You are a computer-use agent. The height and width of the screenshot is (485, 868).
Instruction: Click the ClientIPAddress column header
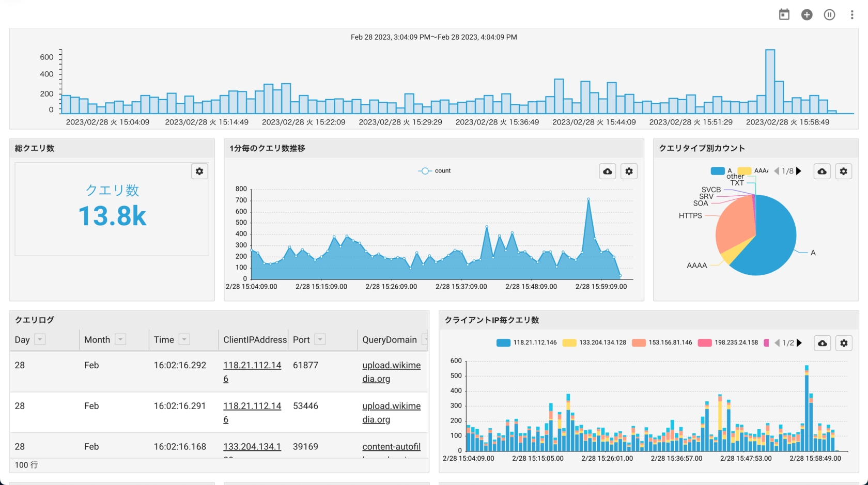(255, 340)
